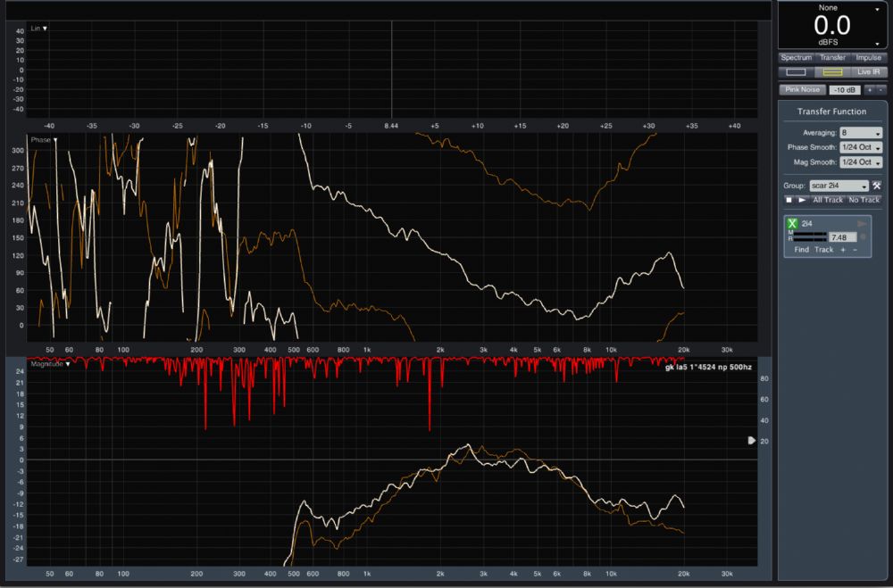Increase generator level with plus button
Screen dimensions: 893x588
869,90
